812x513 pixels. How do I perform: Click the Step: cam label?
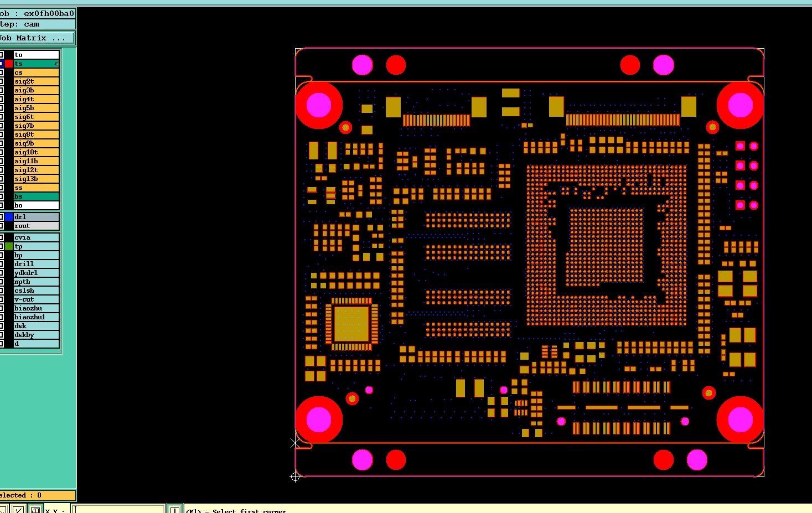pyautogui.click(x=37, y=24)
